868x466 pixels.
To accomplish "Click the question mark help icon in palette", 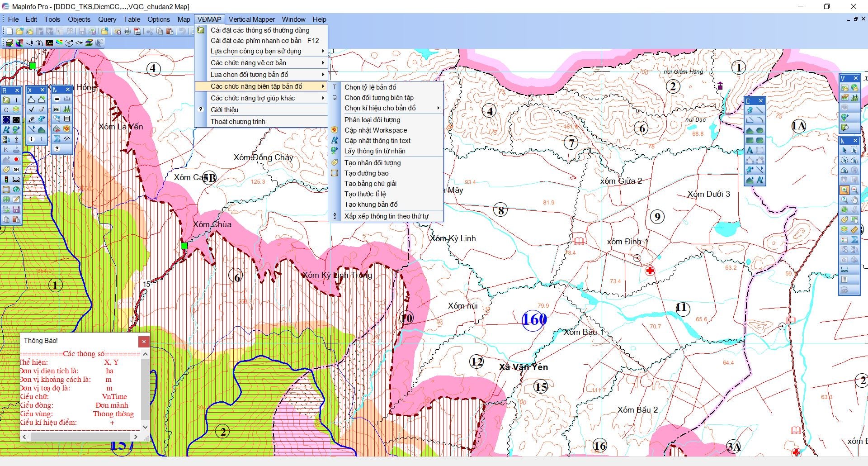I will pyautogui.click(x=57, y=149).
